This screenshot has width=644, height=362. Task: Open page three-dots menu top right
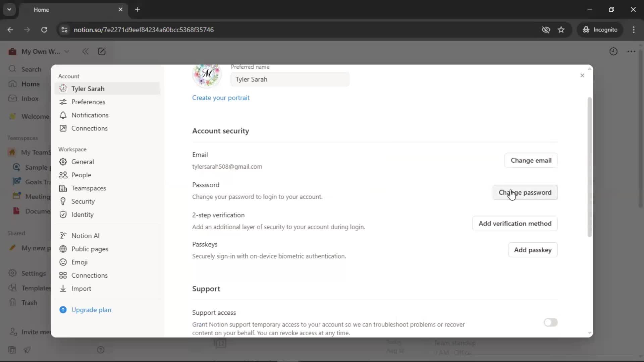[x=631, y=52]
